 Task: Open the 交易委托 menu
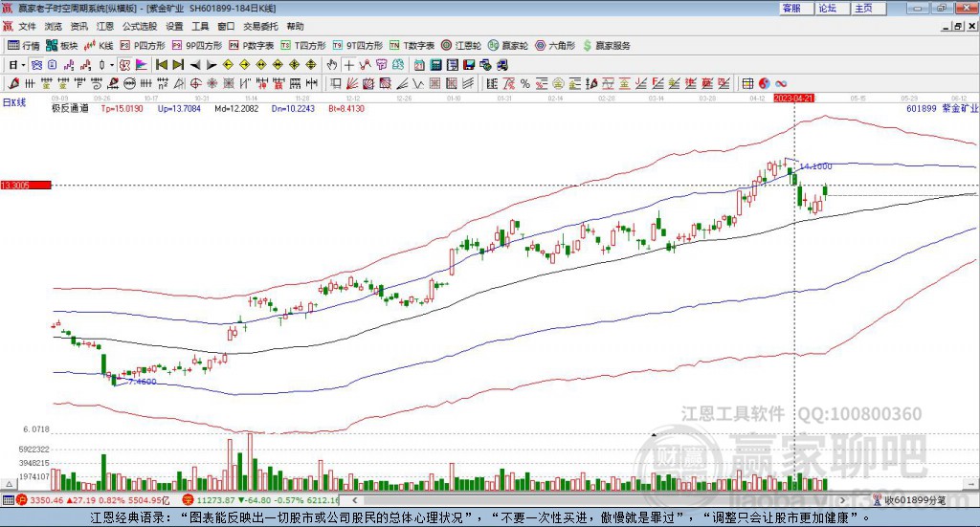pyautogui.click(x=260, y=26)
